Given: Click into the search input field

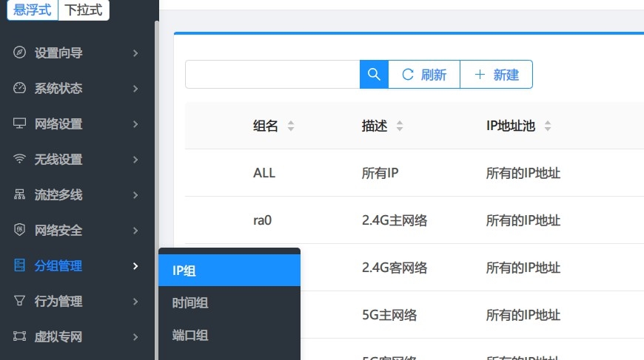Looking at the screenshot, I should (272, 74).
